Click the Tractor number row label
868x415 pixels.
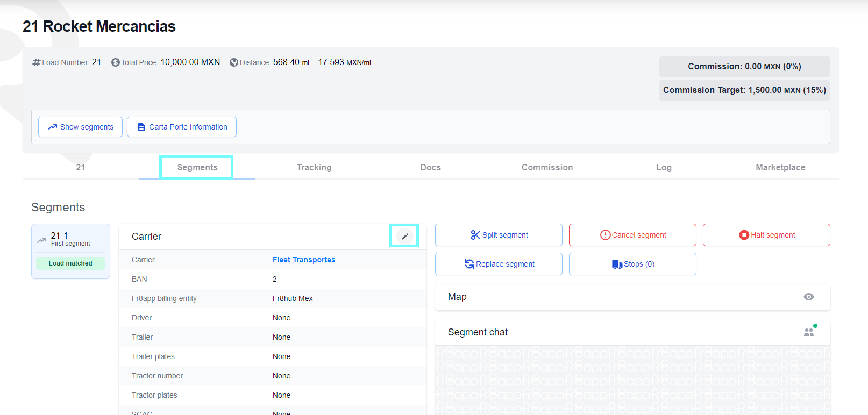click(157, 376)
